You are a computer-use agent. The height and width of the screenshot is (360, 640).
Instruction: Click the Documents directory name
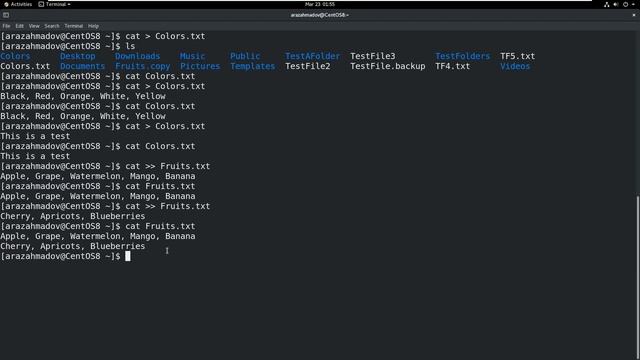coord(82,66)
